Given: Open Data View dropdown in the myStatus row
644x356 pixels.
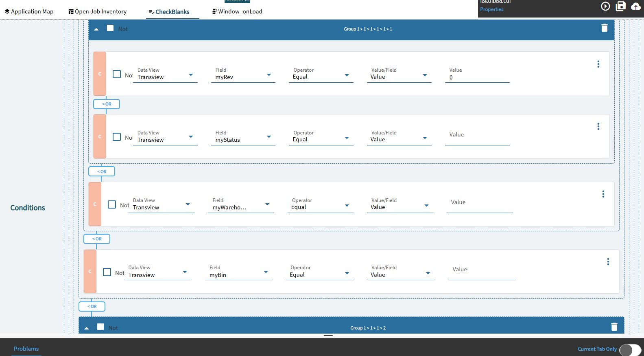Looking at the screenshot, I should [x=165, y=137].
